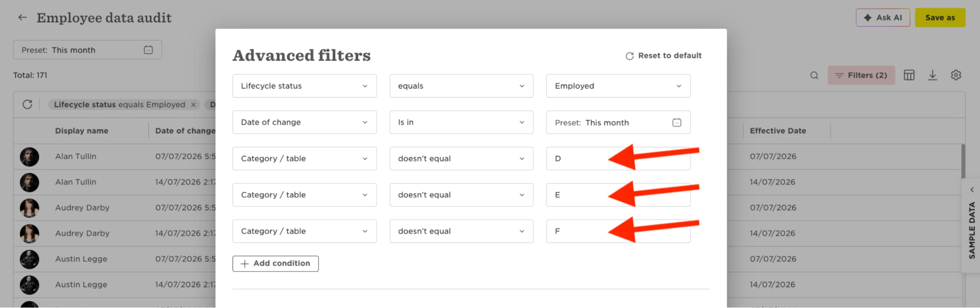Click the download icon
The image size is (980, 308).
(932, 75)
